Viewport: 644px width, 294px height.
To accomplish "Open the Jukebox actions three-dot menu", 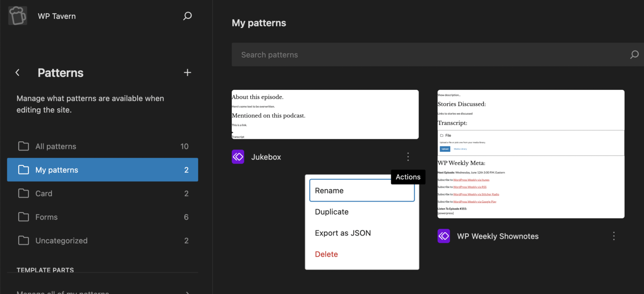I will pyautogui.click(x=408, y=157).
